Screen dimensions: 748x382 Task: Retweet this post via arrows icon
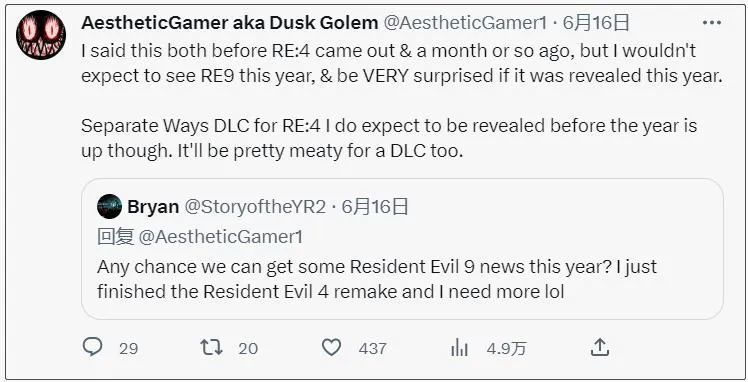pyautogui.click(x=211, y=348)
